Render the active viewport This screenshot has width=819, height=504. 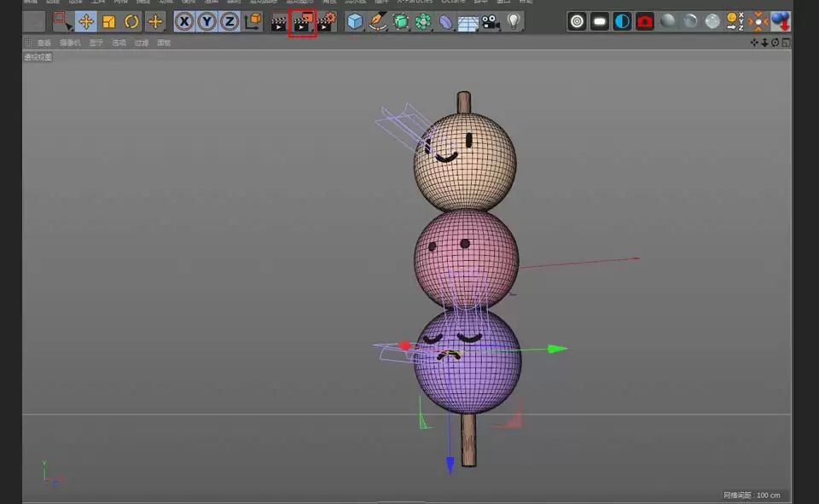[279, 21]
